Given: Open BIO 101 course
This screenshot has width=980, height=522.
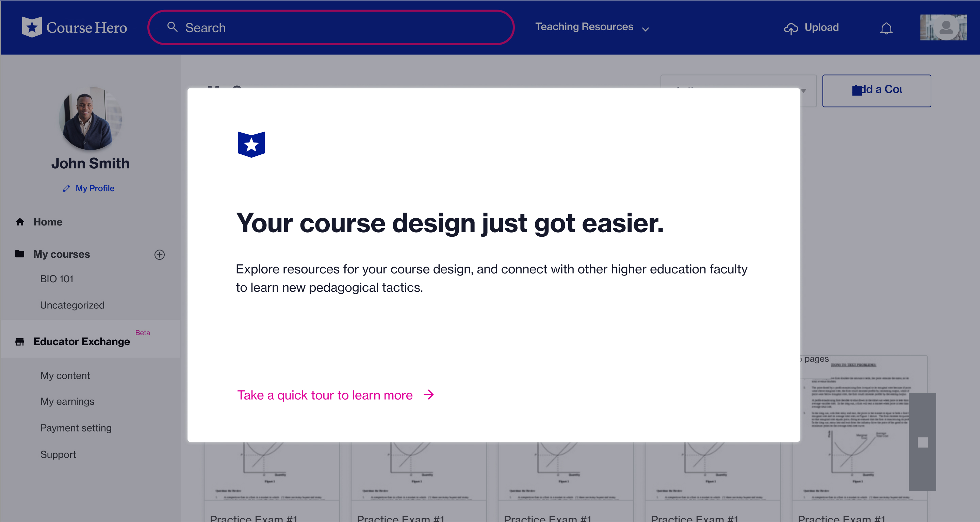Looking at the screenshot, I should tap(57, 279).
